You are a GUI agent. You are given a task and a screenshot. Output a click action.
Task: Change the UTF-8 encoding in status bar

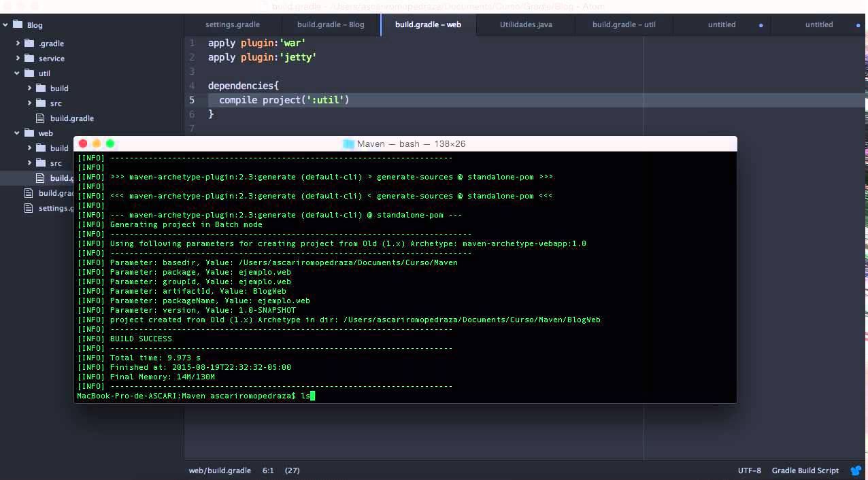point(749,470)
